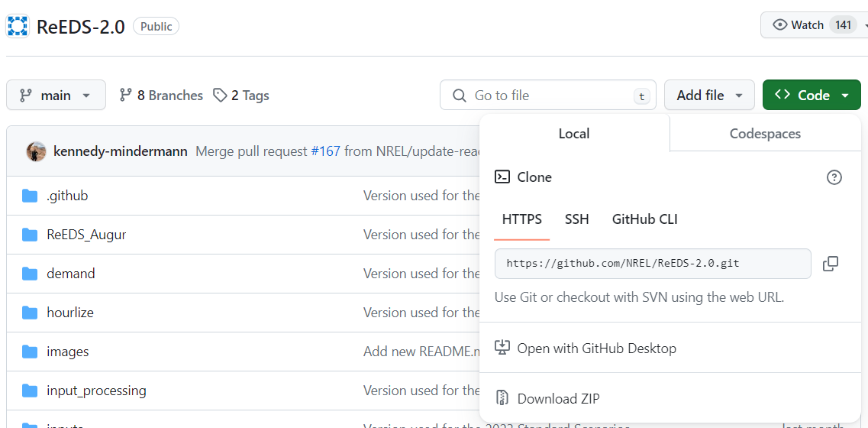
Task: Select the SSH clone tab
Action: (577, 219)
